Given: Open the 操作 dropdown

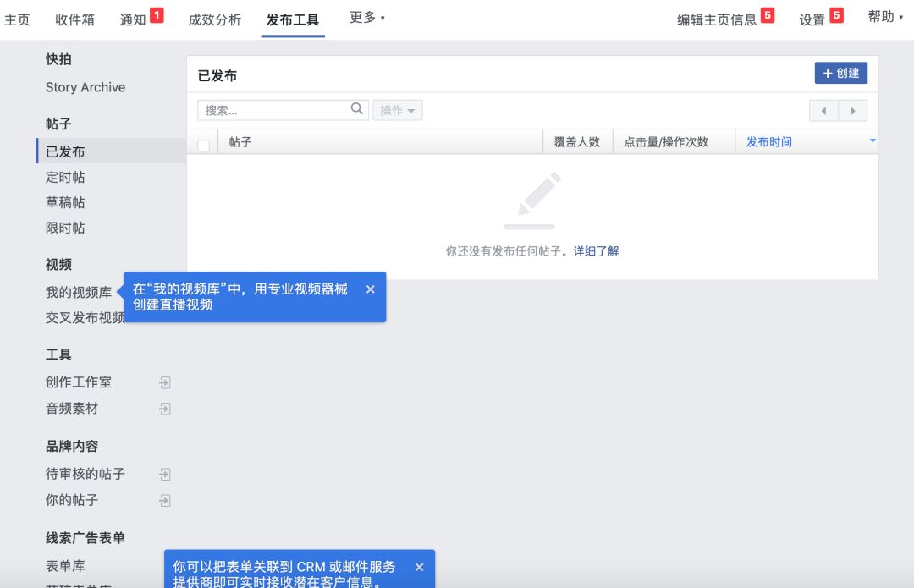Looking at the screenshot, I should tap(398, 110).
